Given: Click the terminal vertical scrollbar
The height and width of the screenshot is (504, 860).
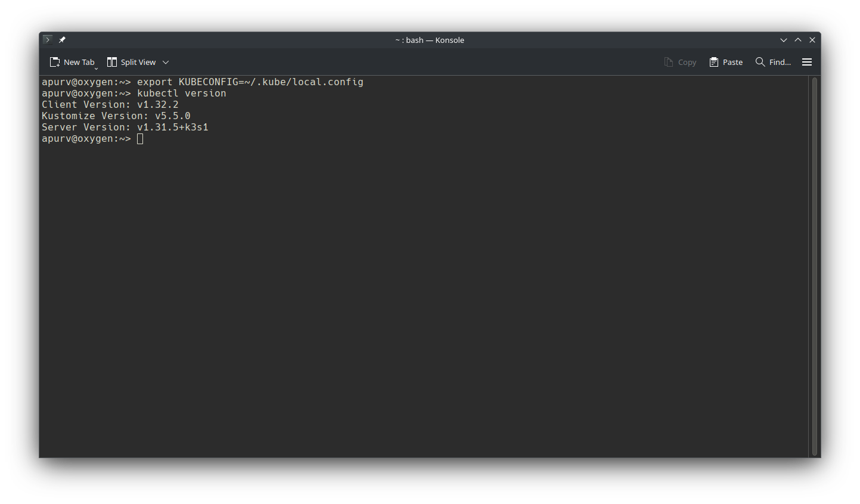Looking at the screenshot, I should [x=814, y=266].
